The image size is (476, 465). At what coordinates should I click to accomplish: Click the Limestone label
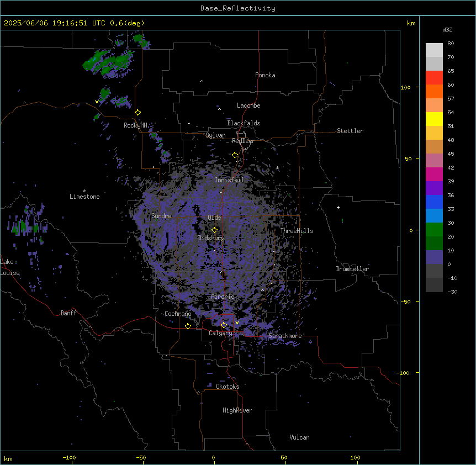pyautogui.click(x=84, y=197)
